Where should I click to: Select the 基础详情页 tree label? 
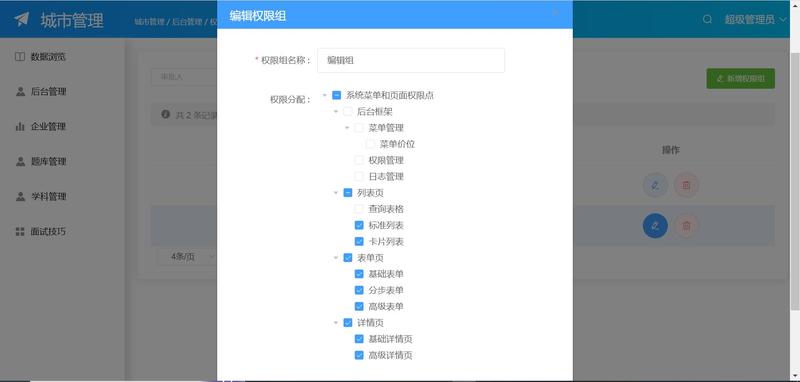[x=390, y=339]
